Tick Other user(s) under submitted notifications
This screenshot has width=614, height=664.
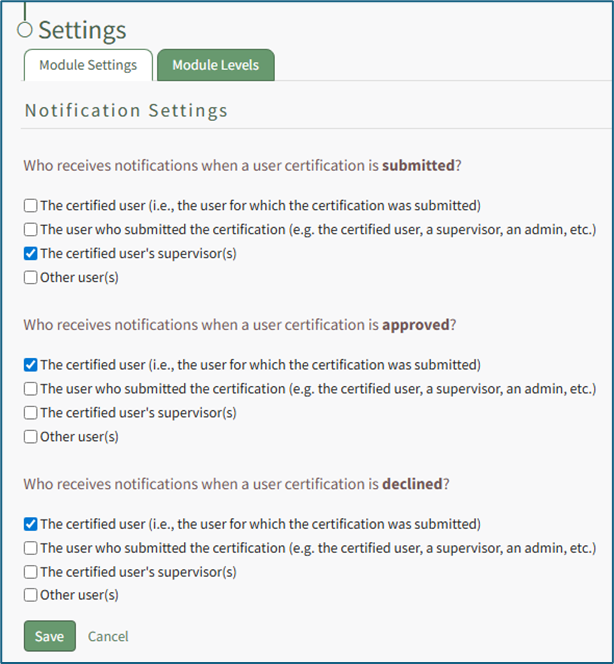[31, 277]
